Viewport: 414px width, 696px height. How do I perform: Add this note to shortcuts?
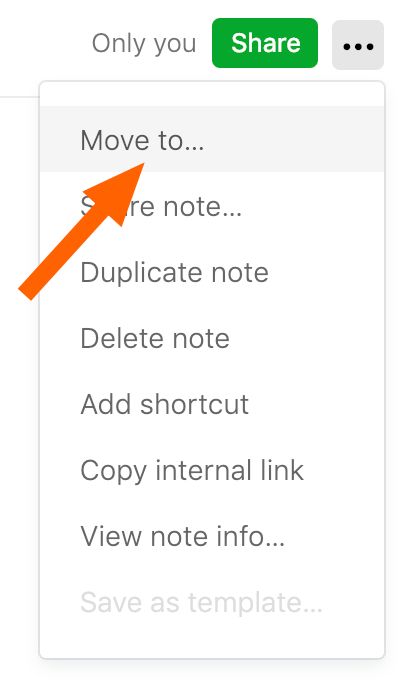point(212,404)
